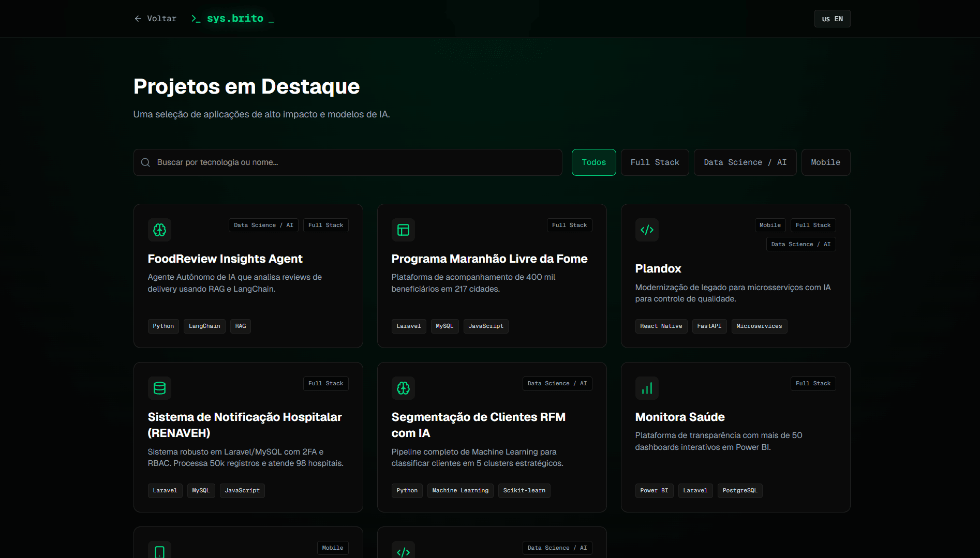
Task: Click Full Stack badge on Sistema de Notificação card
Action: [325, 383]
